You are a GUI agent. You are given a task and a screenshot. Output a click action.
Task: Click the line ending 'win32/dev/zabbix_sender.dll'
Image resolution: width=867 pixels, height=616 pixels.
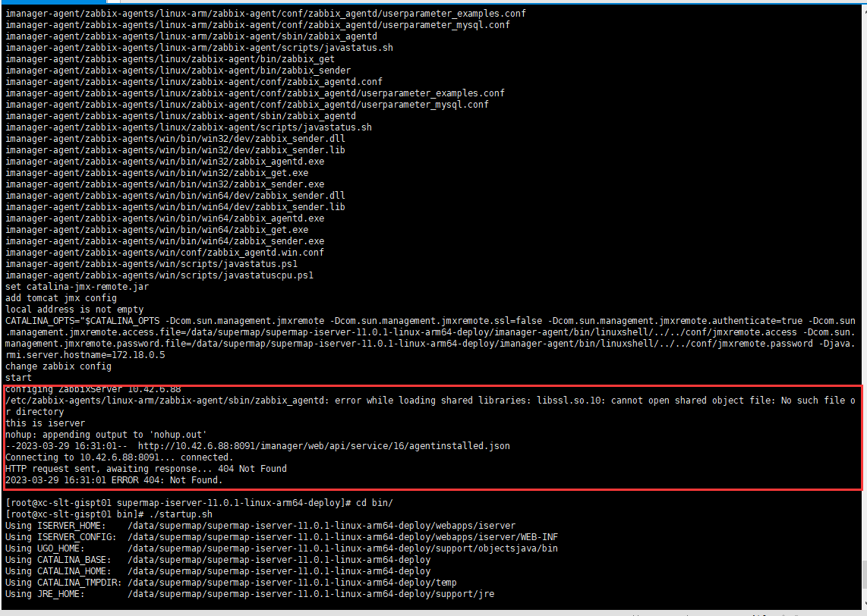tap(175, 139)
